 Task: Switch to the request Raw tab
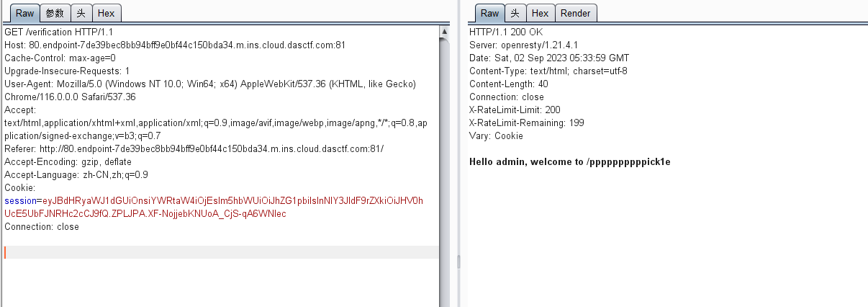24,13
